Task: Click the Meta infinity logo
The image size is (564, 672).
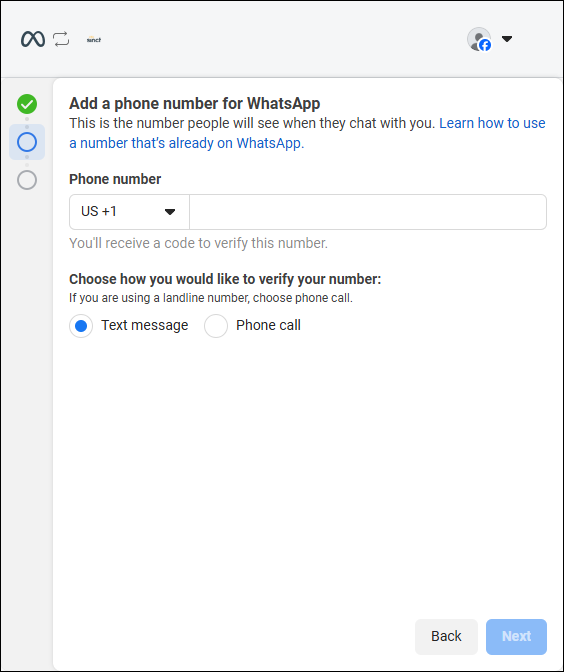Action: coord(33,39)
